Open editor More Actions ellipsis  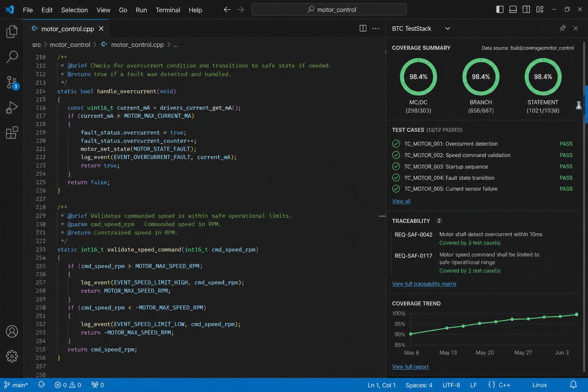pyautogui.click(x=376, y=28)
